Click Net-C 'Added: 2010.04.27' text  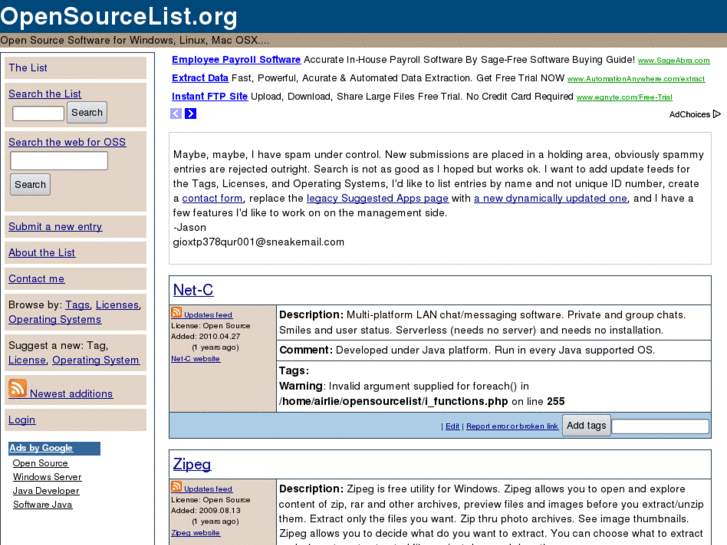click(x=205, y=336)
